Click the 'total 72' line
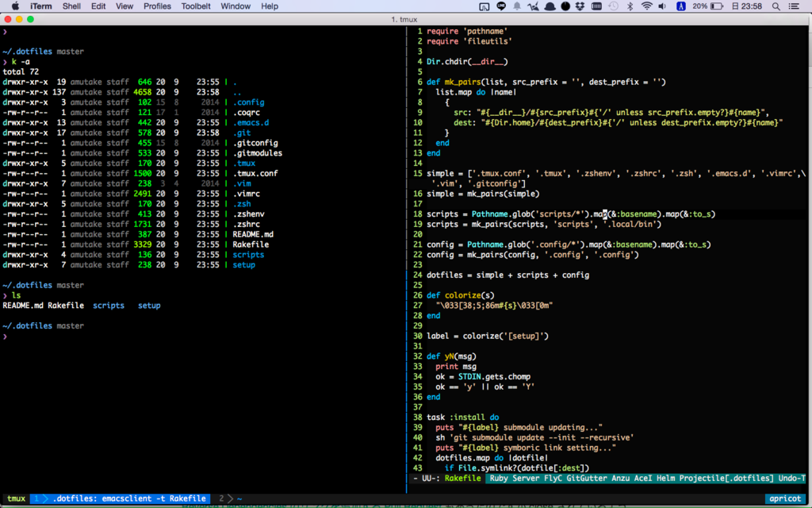Screen dimensions: 812x508 click(x=21, y=72)
